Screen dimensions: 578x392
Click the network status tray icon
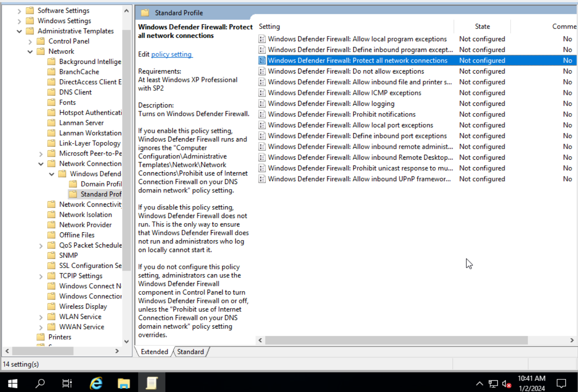pos(493,384)
